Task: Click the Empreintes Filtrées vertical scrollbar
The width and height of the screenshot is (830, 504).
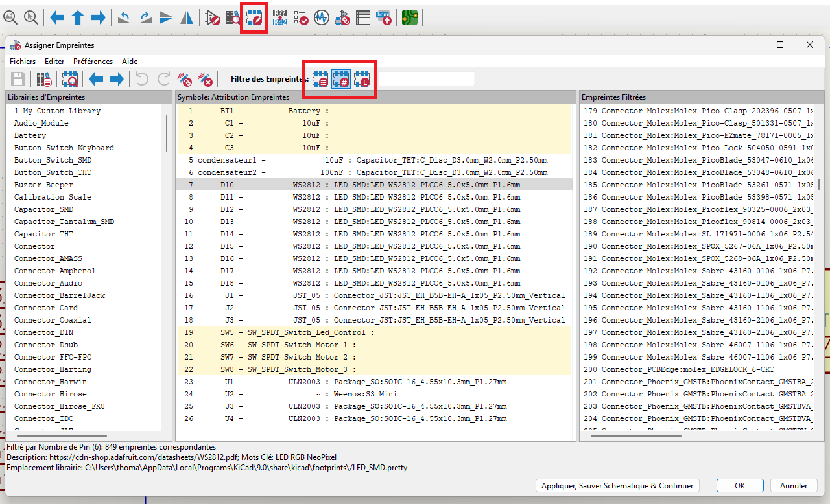Action: [x=820, y=184]
